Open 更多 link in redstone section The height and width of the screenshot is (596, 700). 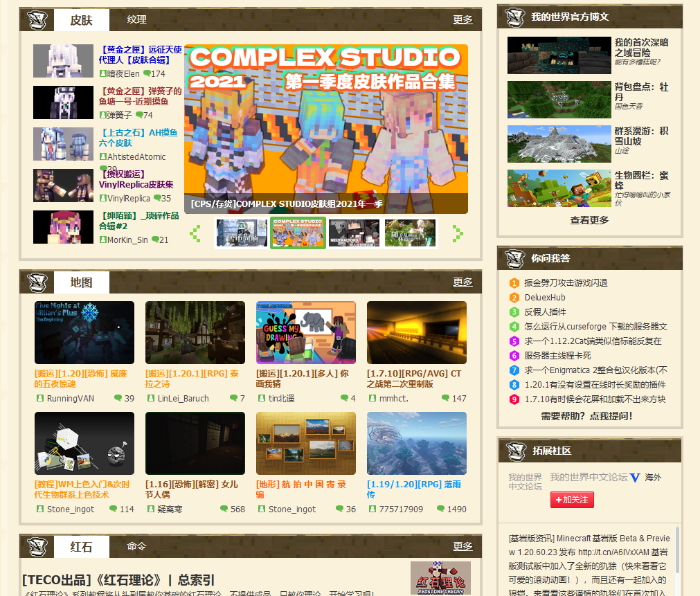[463, 546]
